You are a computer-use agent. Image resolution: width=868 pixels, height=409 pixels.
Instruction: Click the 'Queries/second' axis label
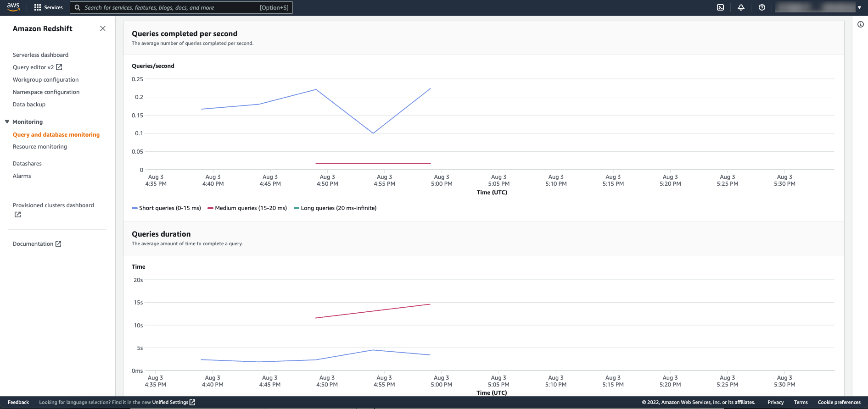153,66
